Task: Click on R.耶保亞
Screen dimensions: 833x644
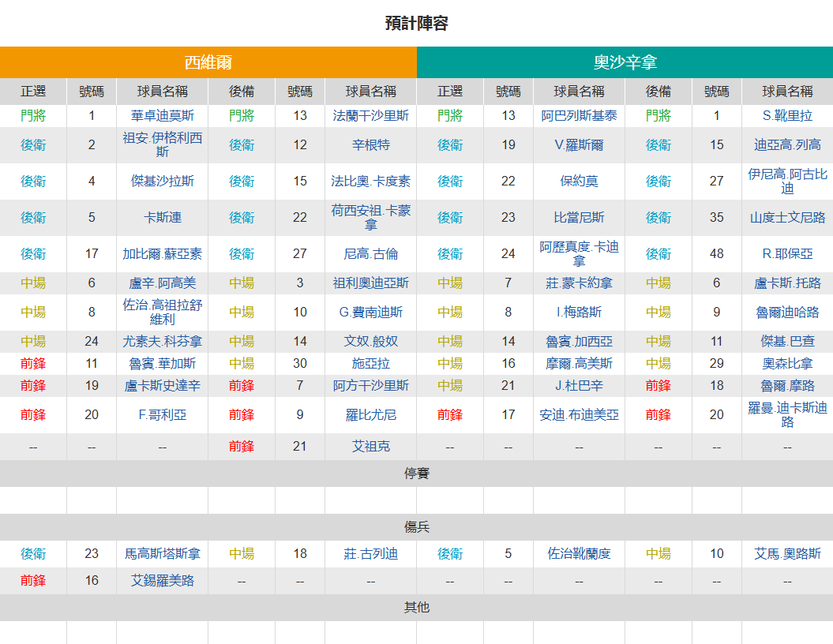Action: click(x=787, y=254)
